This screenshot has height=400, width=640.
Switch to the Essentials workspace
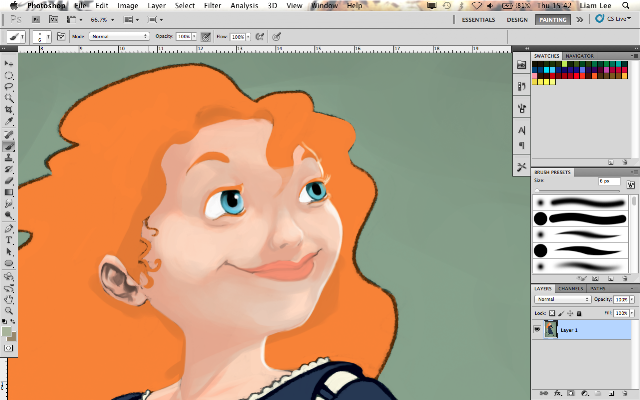[x=478, y=20]
